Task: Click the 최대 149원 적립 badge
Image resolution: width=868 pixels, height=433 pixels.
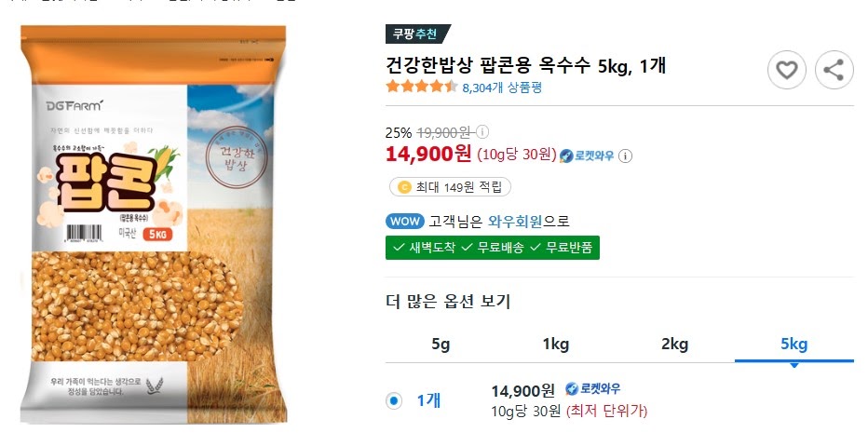Action: click(450, 187)
